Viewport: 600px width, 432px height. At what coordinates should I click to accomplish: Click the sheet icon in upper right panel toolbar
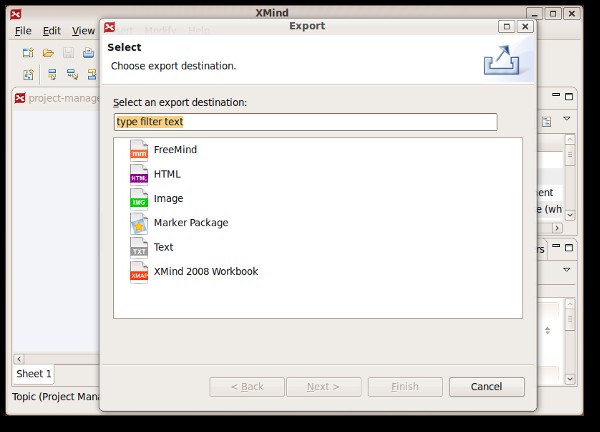pyautogui.click(x=546, y=122)
